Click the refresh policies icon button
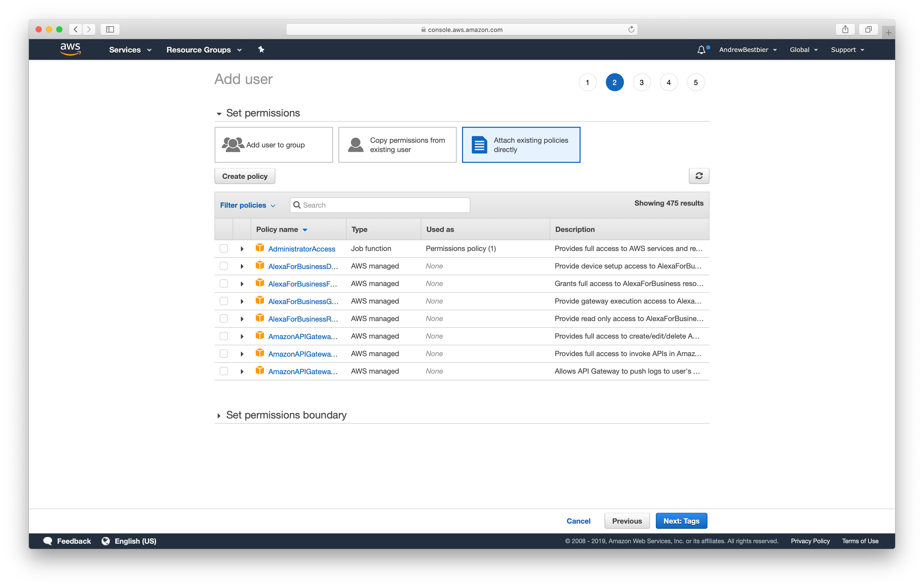This screenshot has width=924, height=587. click(x=698, y=176)
